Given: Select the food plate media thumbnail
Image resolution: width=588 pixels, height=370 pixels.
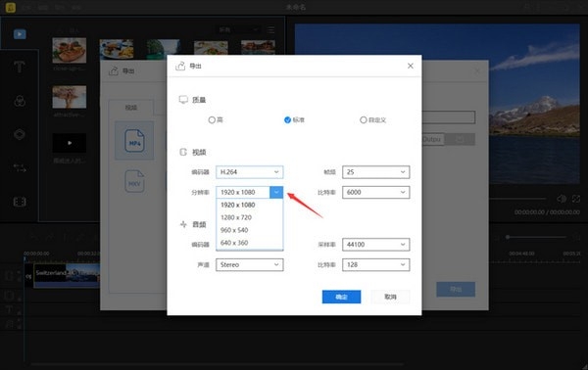Looking at the screenshot, I should (x=70, y=50).
